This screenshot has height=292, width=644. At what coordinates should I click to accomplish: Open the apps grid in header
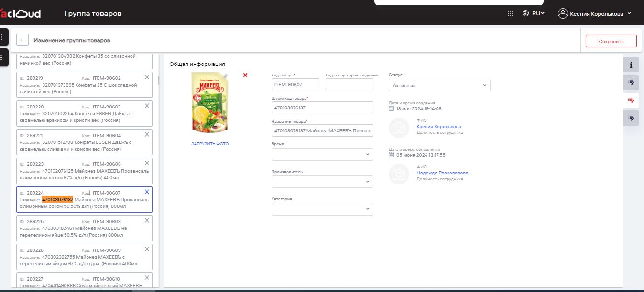(x=510, y=13)
